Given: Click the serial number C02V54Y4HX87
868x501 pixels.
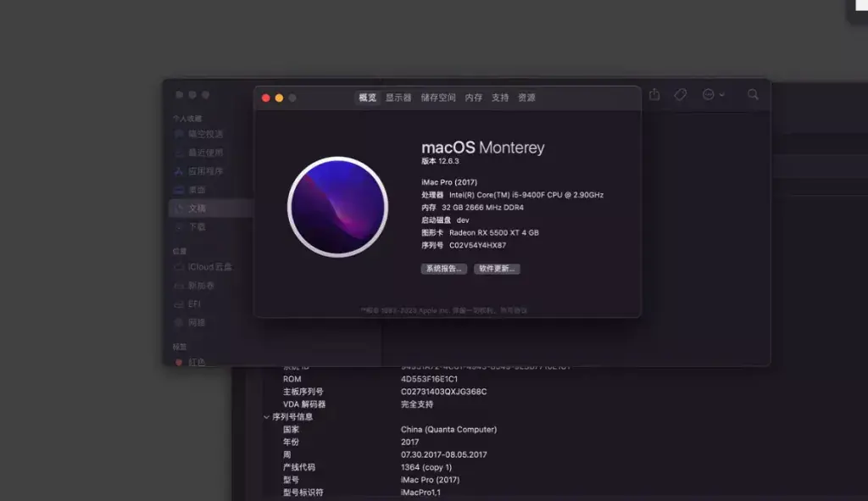Looking at the screenshot, I should pos(477,245).
